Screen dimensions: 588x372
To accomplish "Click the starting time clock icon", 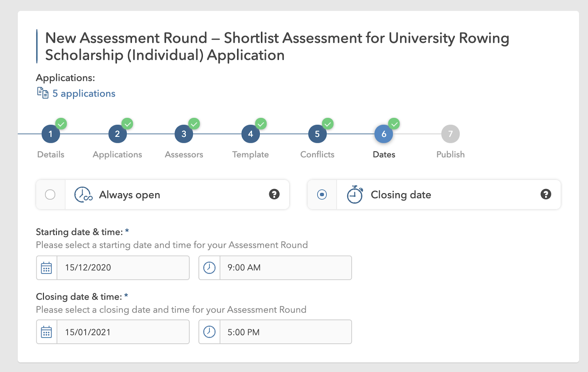I will [x=209, y=268].
